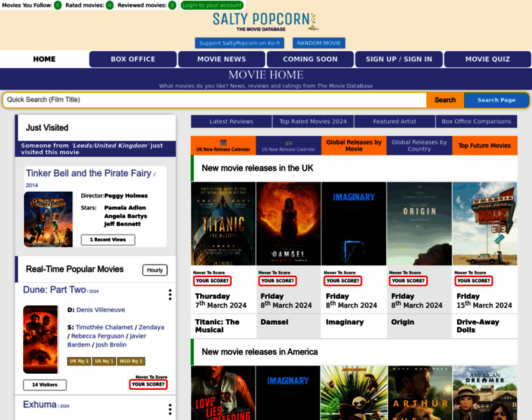Viewport: 532px width, 420px height.
Task: Click Rated movies count badge
Action: [x=110, y=5]
